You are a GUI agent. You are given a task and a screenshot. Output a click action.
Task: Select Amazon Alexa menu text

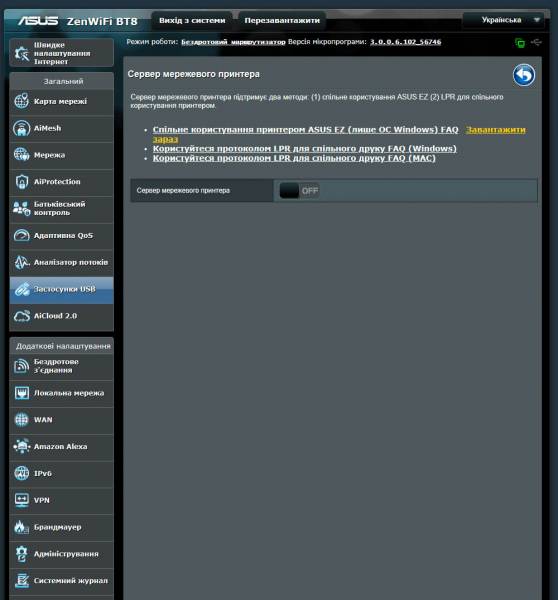(x=60, y=447)
